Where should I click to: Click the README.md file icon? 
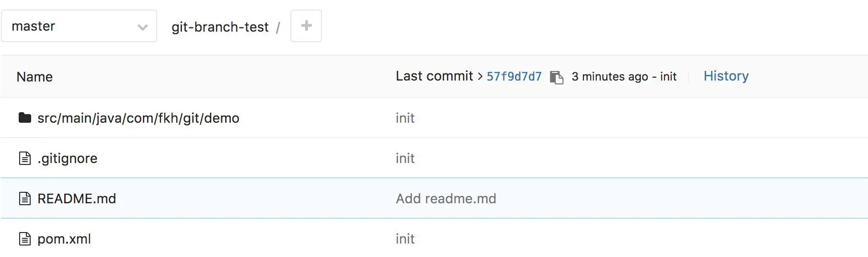coord(25,199)
